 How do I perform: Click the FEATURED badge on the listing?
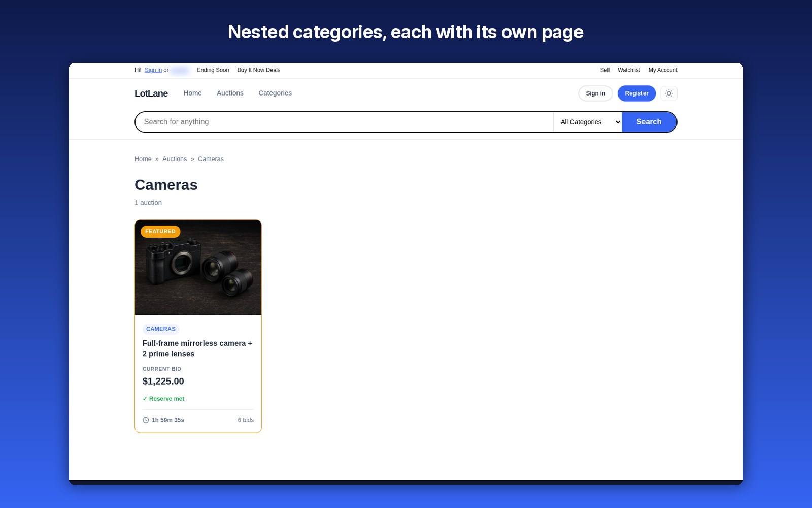point(160,232)
